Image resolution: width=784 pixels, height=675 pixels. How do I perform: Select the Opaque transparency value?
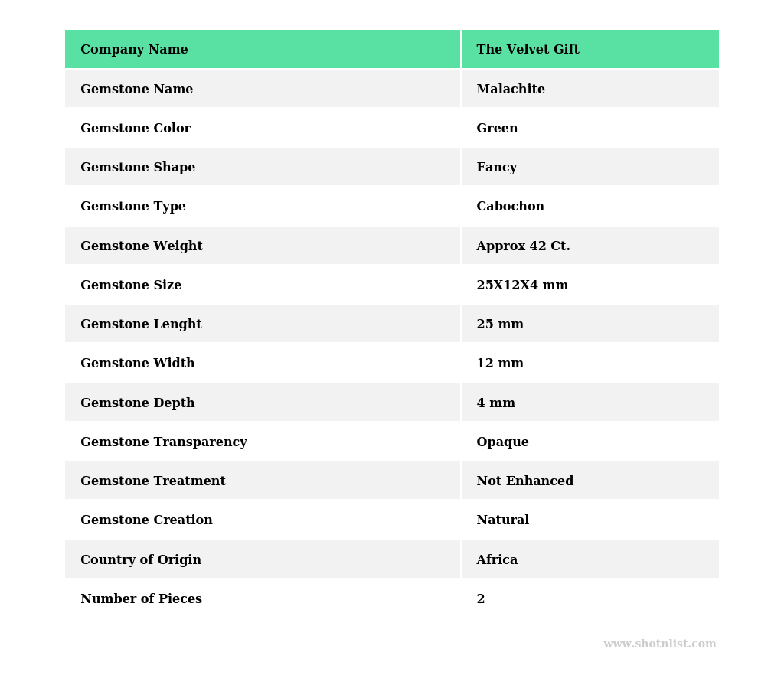tap(502, 442)
